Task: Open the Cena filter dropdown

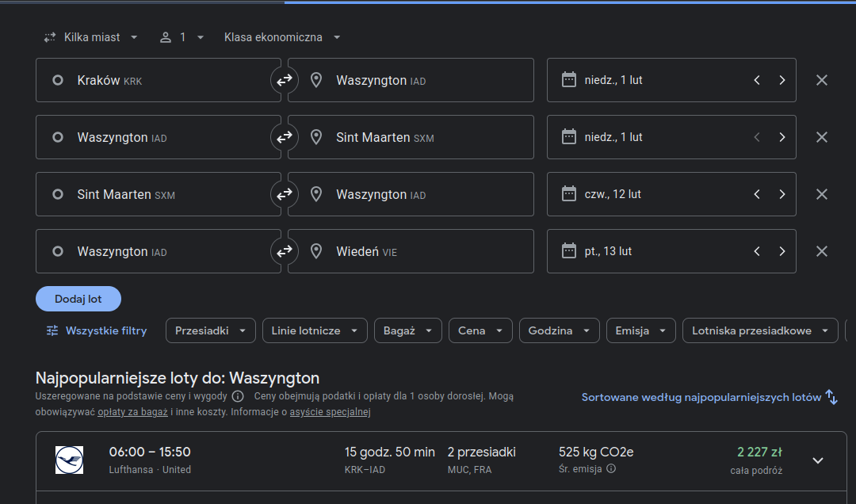Action: click(480, 331)
